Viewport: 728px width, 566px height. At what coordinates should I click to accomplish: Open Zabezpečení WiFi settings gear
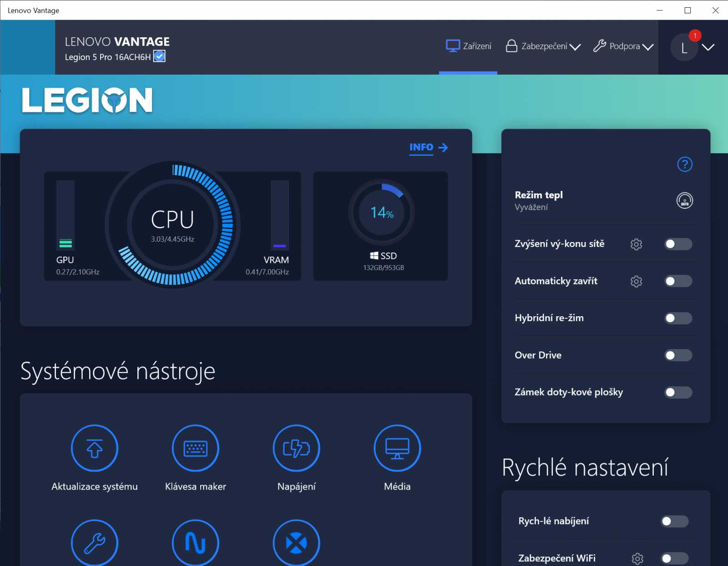click(x=637, y=558)
